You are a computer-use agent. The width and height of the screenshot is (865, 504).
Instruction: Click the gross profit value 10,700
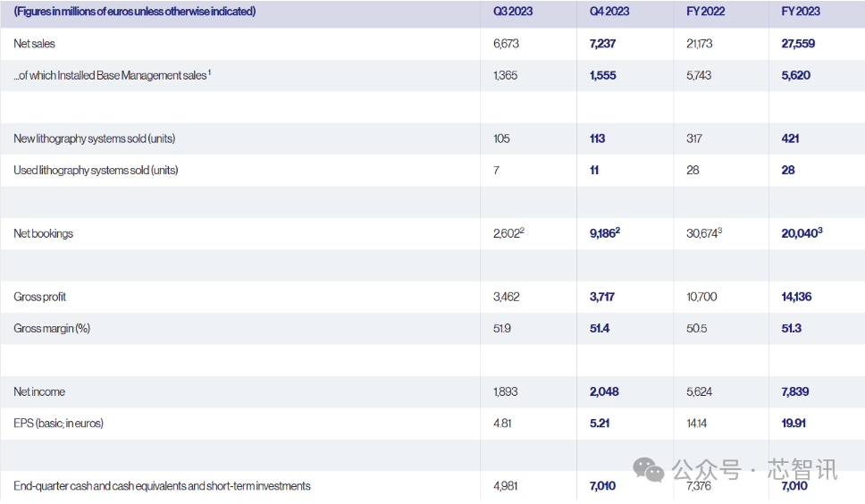click(701, 297)
